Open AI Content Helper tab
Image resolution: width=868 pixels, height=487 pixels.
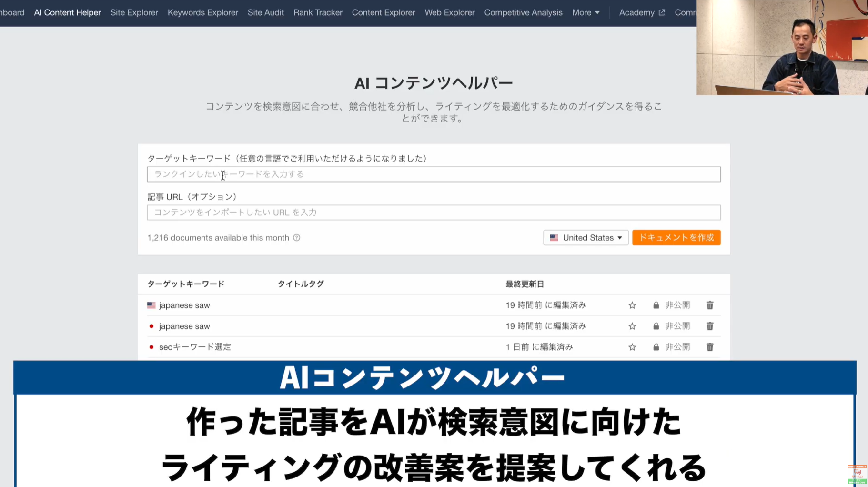(x=67, y=12)
